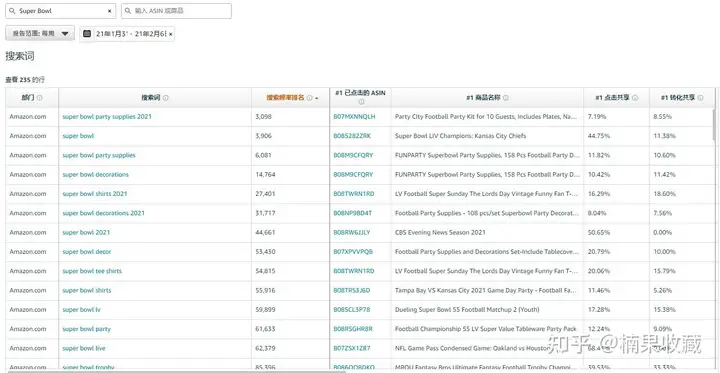Focus the ASIN or product input field
The width and height of the screenshot is (720, 373).
coord(176,11)
